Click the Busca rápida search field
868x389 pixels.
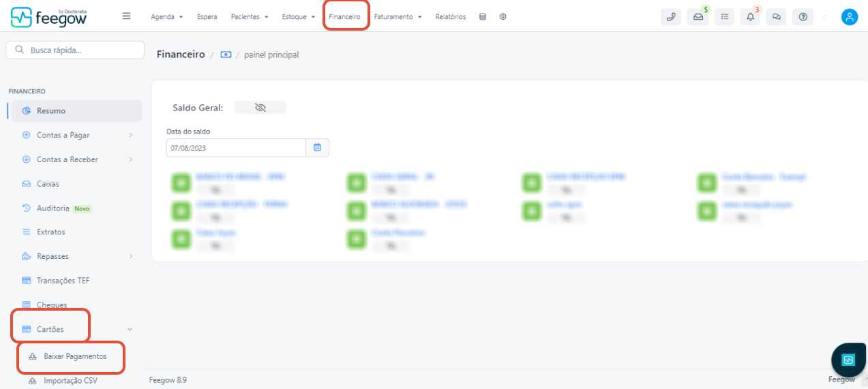click(75, 50)
